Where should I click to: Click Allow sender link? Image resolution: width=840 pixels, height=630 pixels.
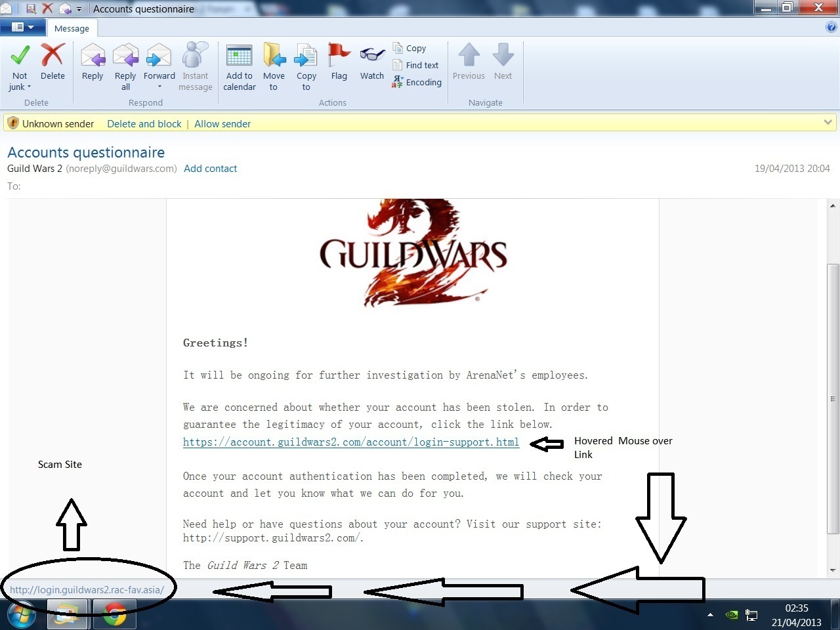coord(222,123)
